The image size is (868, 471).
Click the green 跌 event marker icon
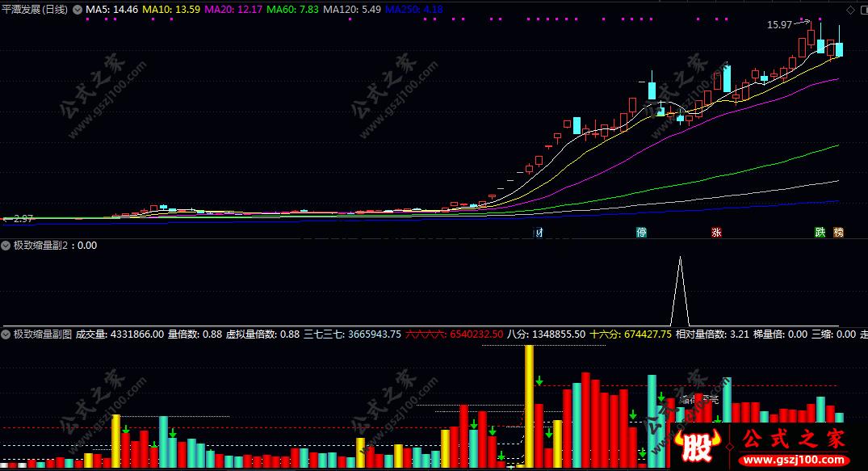click(820, 232)
